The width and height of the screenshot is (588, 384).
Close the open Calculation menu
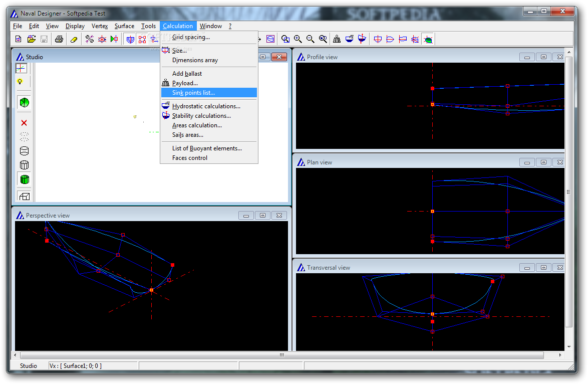178,26
